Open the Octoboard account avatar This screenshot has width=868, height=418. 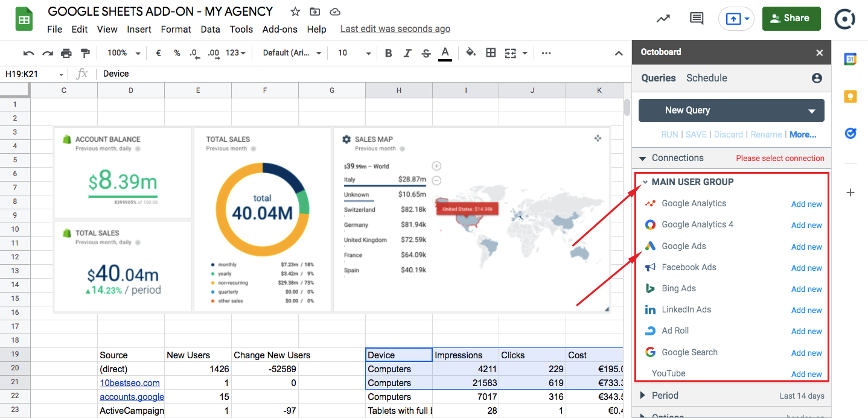click(844, 19)
